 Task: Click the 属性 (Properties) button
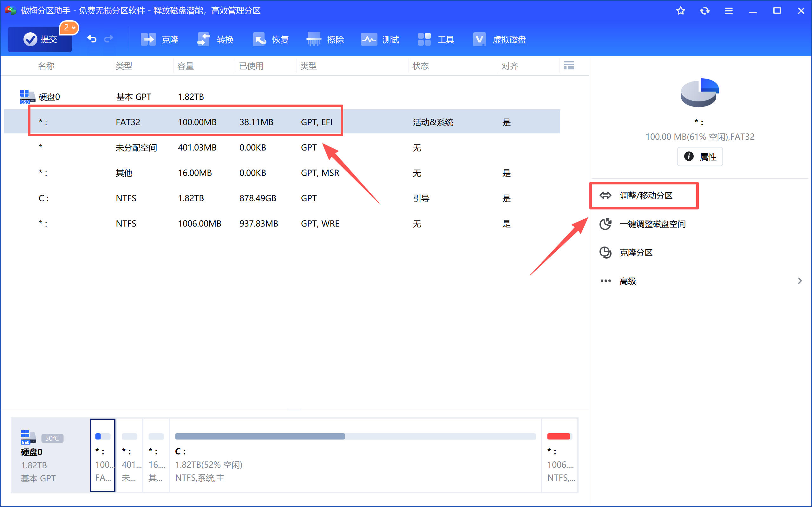pyautogui.click(x=700, y=157)
